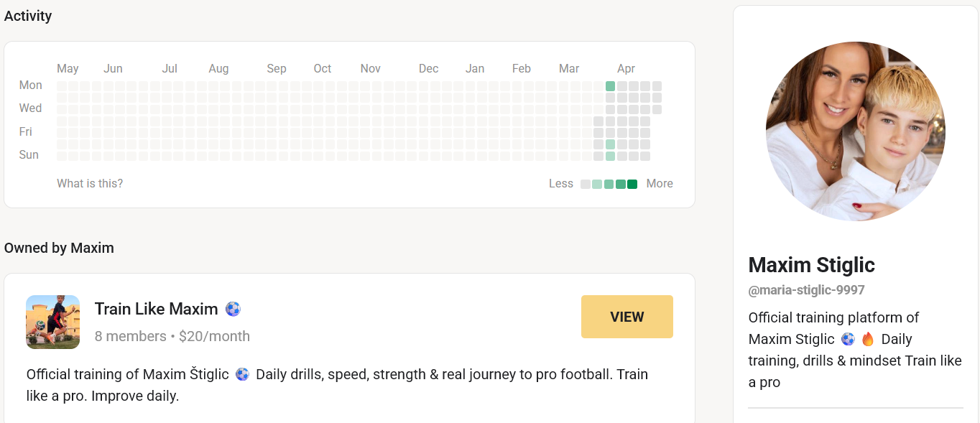Click the Apr month label on heatmap
The width and height of the screenshot is (980, 423).
626,68
